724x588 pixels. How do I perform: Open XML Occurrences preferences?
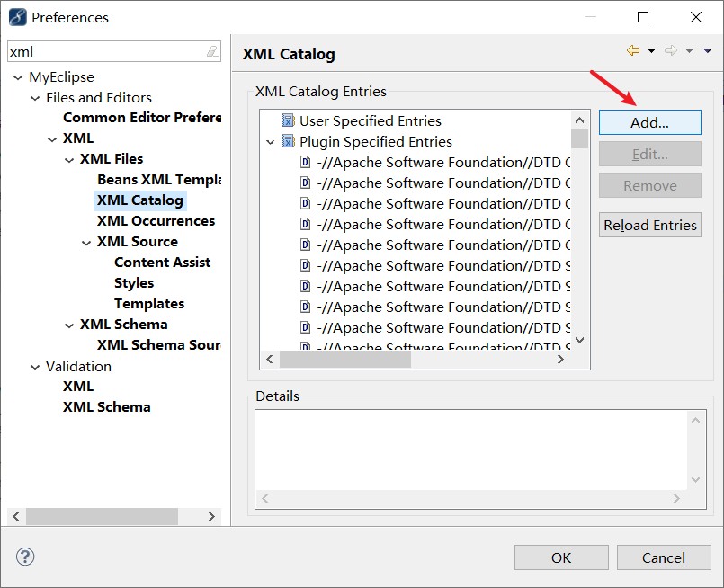point(156,221)
